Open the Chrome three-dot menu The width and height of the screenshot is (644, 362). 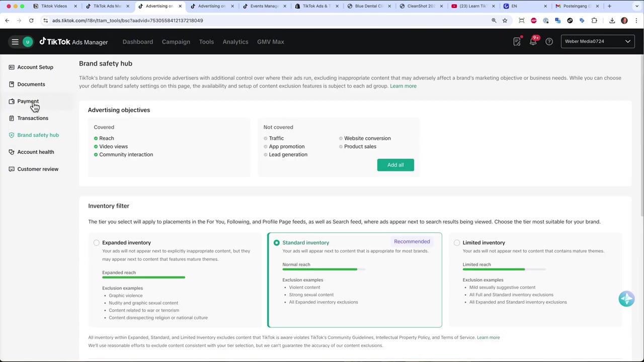coord(636,21)
